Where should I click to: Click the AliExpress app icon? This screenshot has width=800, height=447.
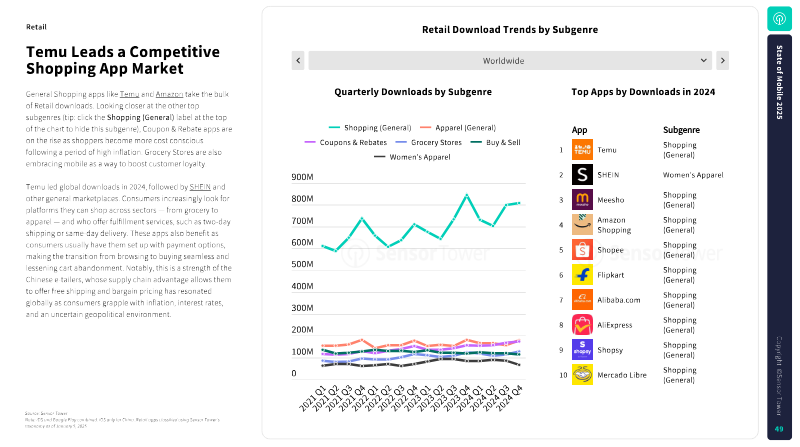pyautogui.click(x=582, y=325)
